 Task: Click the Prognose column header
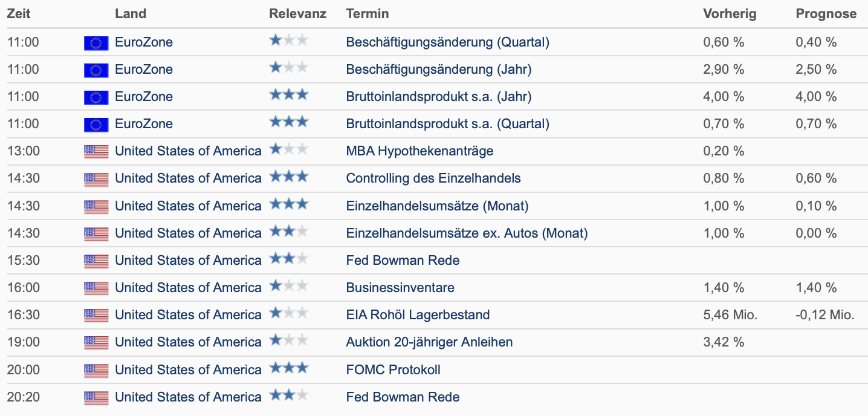point(826,14)
